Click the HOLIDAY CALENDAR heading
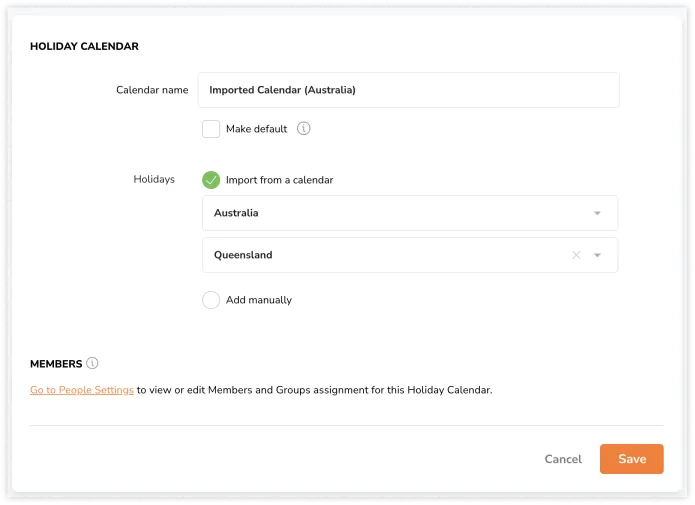This screenshot has height=505, width=695. (x=84, y=46)
